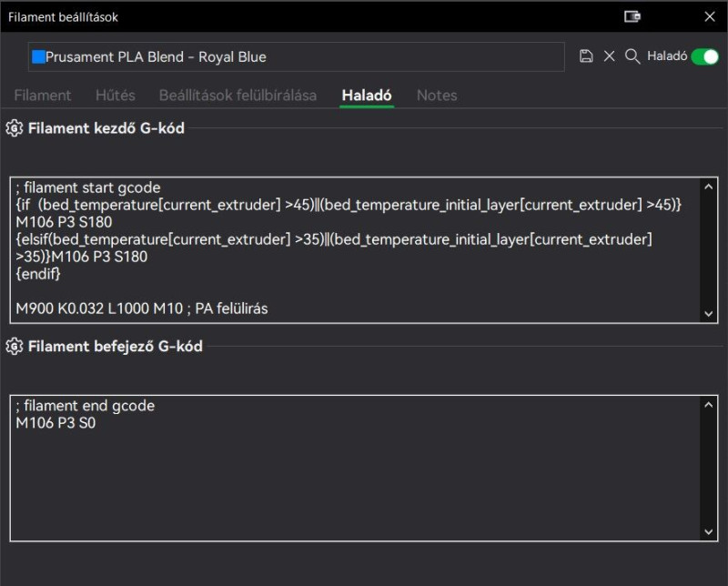Open the Hűtés tab
728x586 pixels.
(x=116, y=95)
